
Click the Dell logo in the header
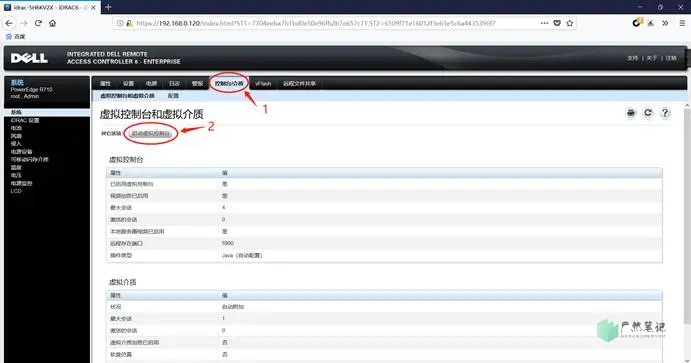[29, 58]
